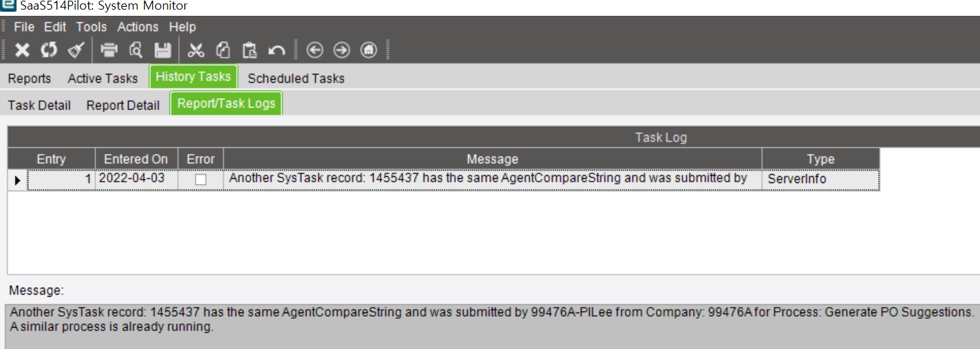
Task: Click the Refresh arrows toolbar icon
Action: [49, 50]
